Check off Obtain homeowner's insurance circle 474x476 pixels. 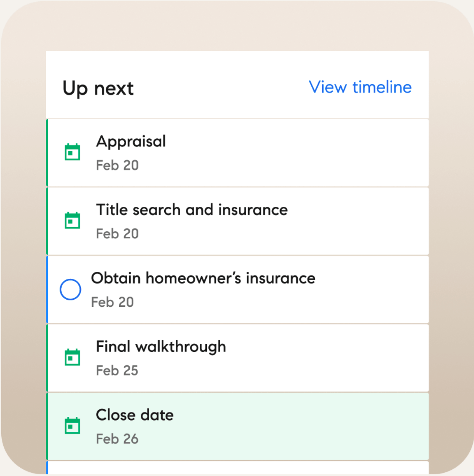(70, 289)
